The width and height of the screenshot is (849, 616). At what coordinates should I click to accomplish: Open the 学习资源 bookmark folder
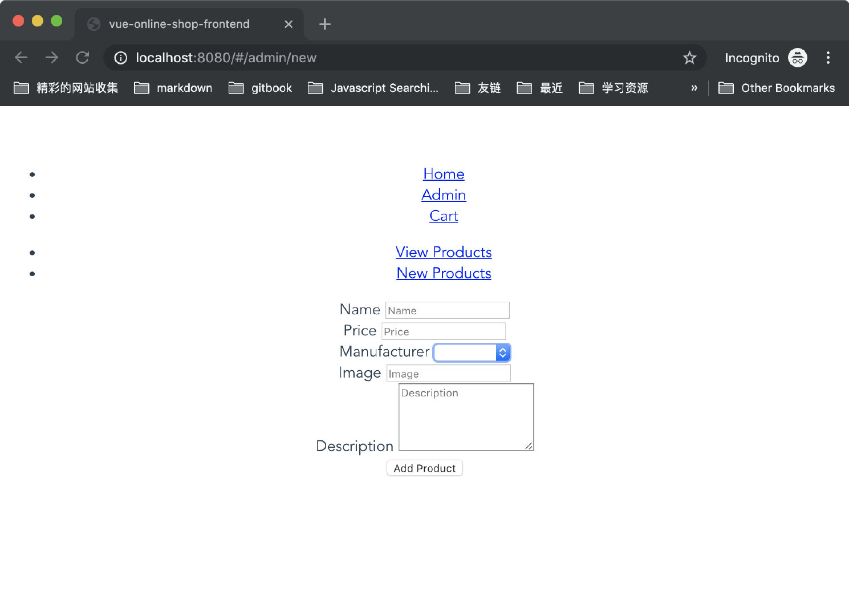pyautogui.click(x=614, y=88)
